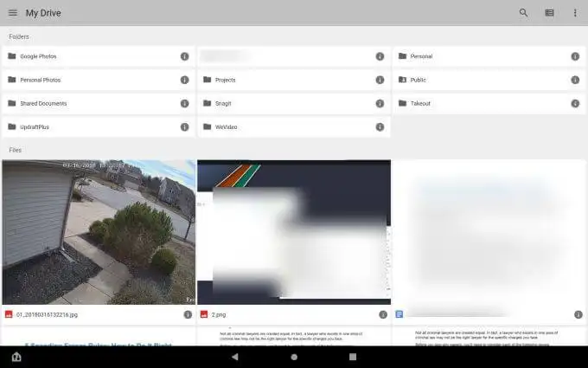Tap the Android recent apps square
Screen dimensions: 588x368
coord(353,357)
